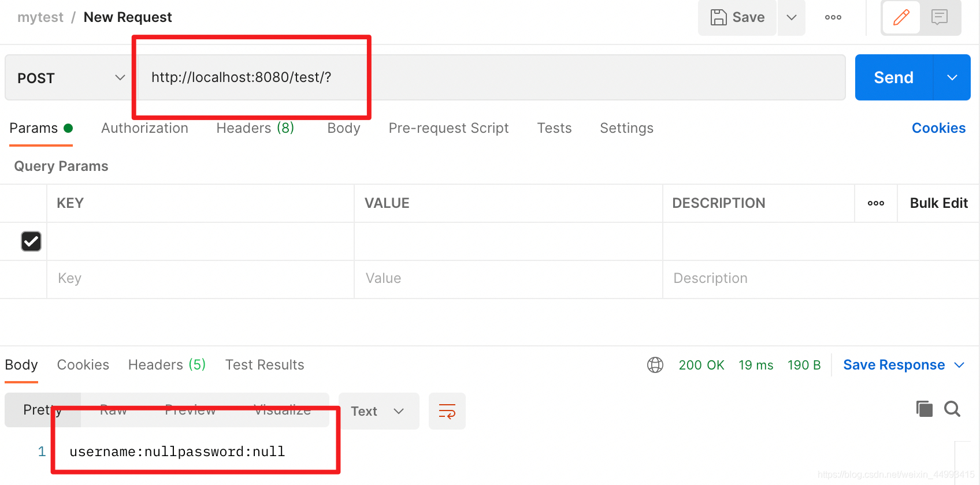This screenshot has width=980, height=485.
Task: Click the request URL input field
Action: [x=491, y=78]
